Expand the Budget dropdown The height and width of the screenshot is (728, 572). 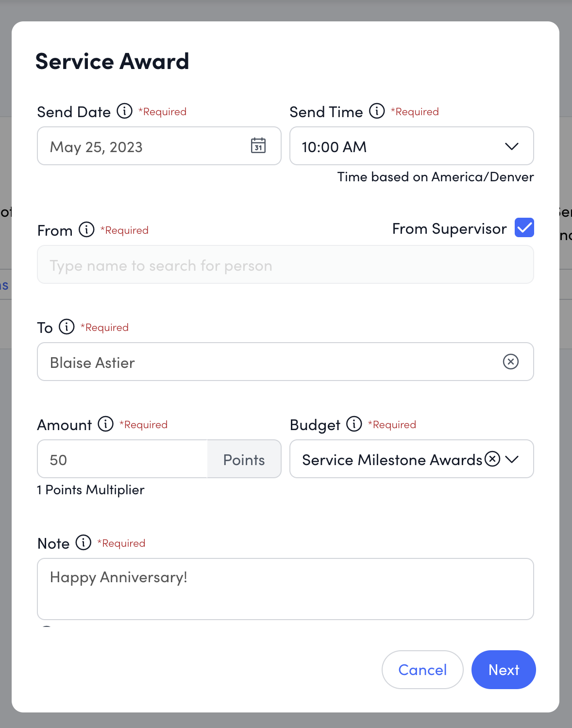[512, 459]
